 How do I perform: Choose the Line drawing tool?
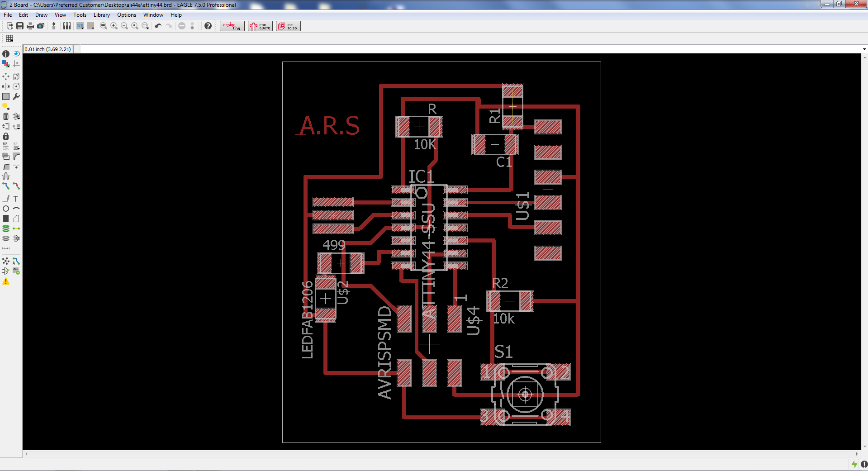pos(6,199)
